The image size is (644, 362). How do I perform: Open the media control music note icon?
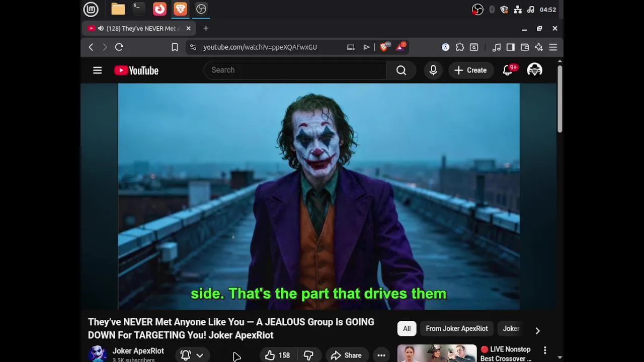click(497, 47)
